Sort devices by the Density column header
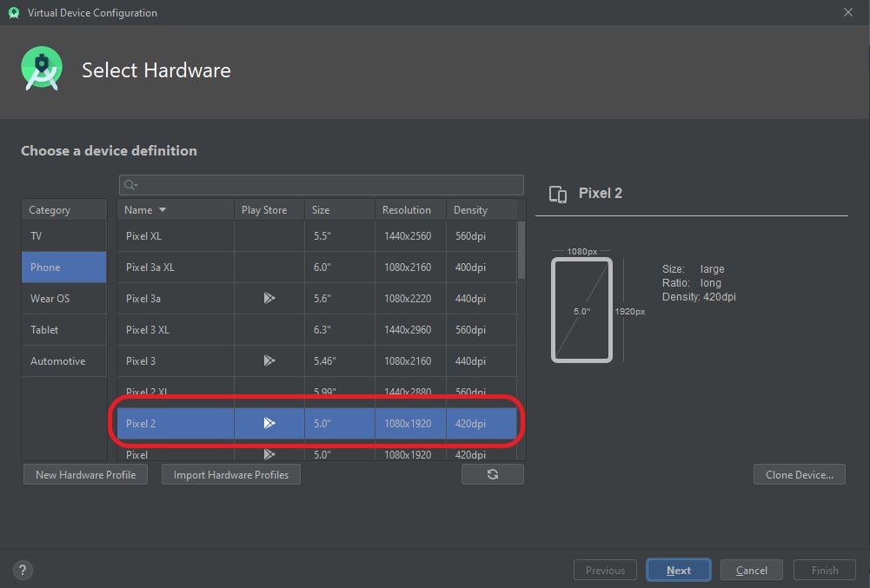Viewport: 870px width, 588px height. tap(470, 209)
